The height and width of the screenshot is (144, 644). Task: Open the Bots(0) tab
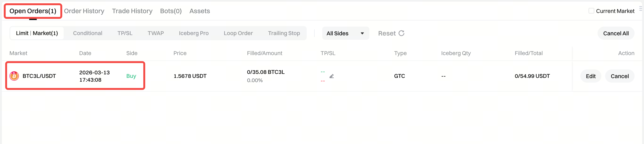[170, 11]
